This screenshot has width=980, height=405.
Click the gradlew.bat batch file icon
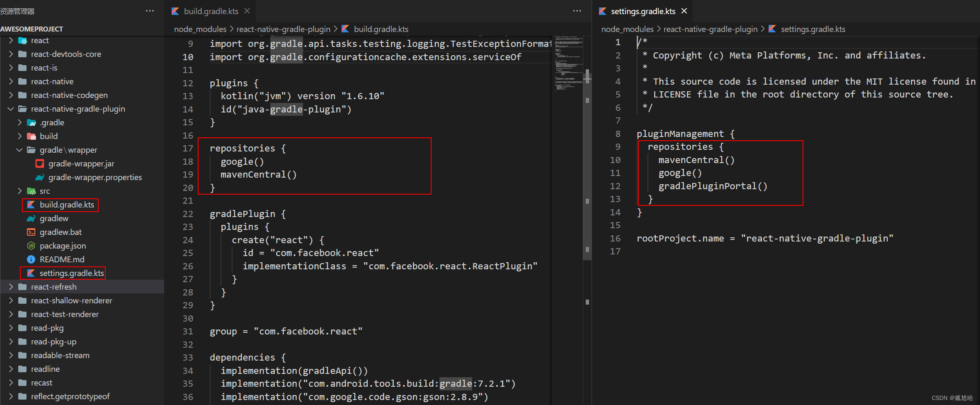coord(31,232)
